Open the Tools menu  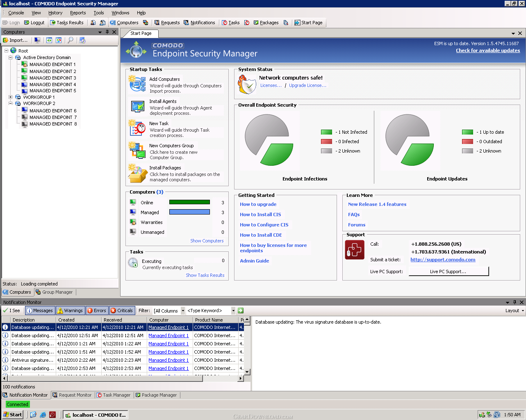tap(99, 13)
